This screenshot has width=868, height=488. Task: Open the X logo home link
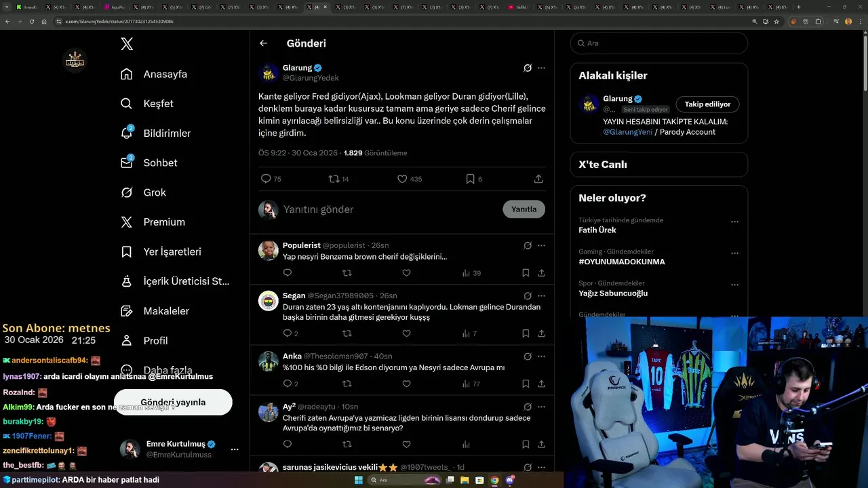coord(127,44)
